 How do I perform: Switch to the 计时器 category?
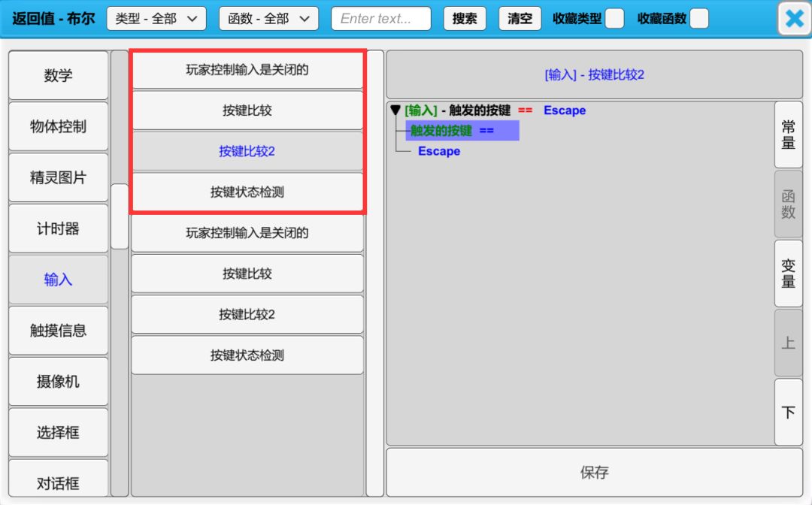click(59, 228)
